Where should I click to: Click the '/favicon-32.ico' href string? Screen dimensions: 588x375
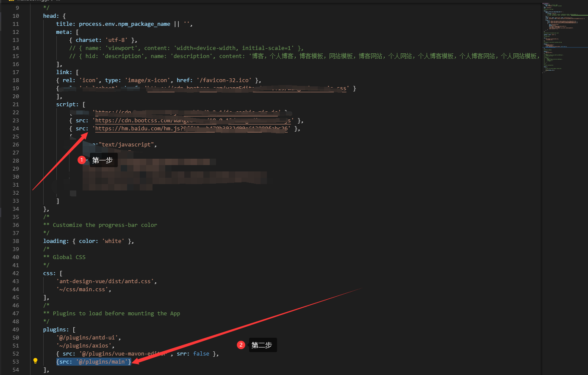(x=226, y=80)
